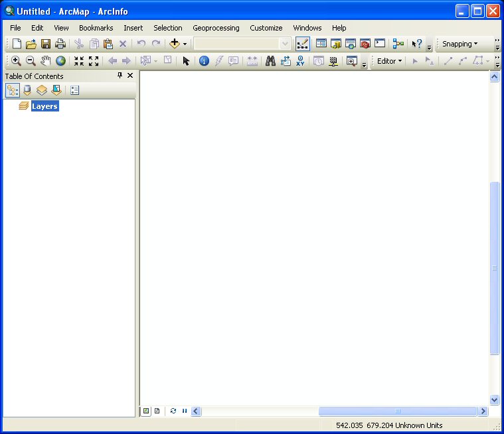This screenshot has width=504, height=434.
Task: Choose the Select Elements black arrow
Action: (x=186, y=60)
